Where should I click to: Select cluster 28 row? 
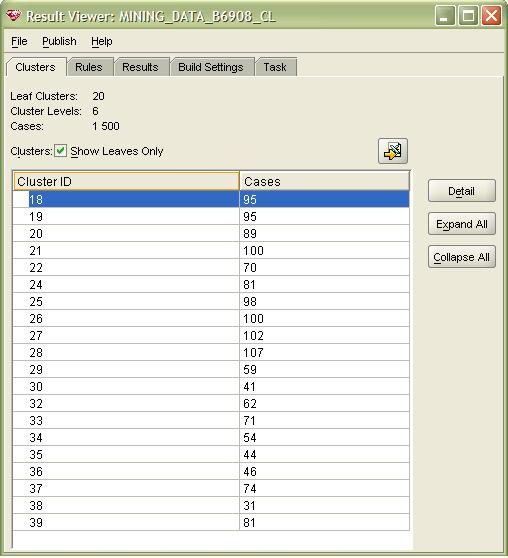(211, 353)
